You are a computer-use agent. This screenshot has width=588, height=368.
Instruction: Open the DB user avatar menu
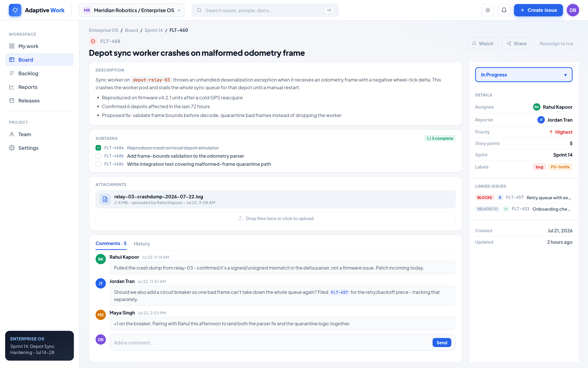tap(573, 10)
